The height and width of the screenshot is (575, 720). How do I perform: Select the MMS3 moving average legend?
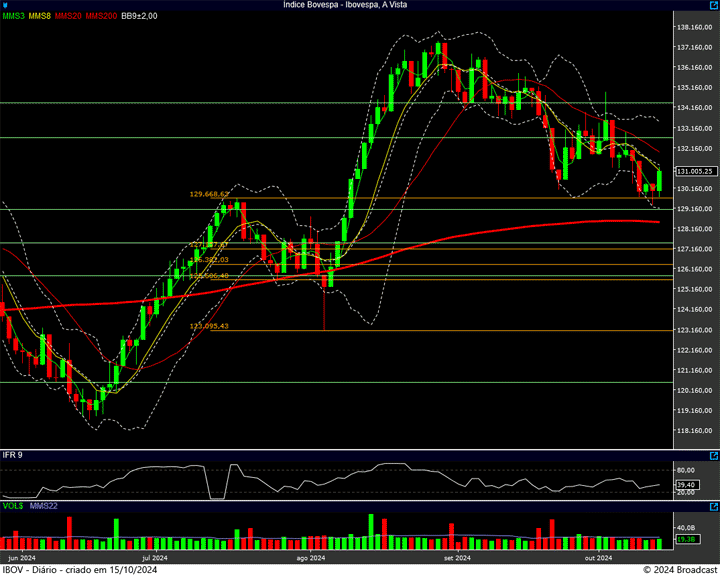point(14,16)
